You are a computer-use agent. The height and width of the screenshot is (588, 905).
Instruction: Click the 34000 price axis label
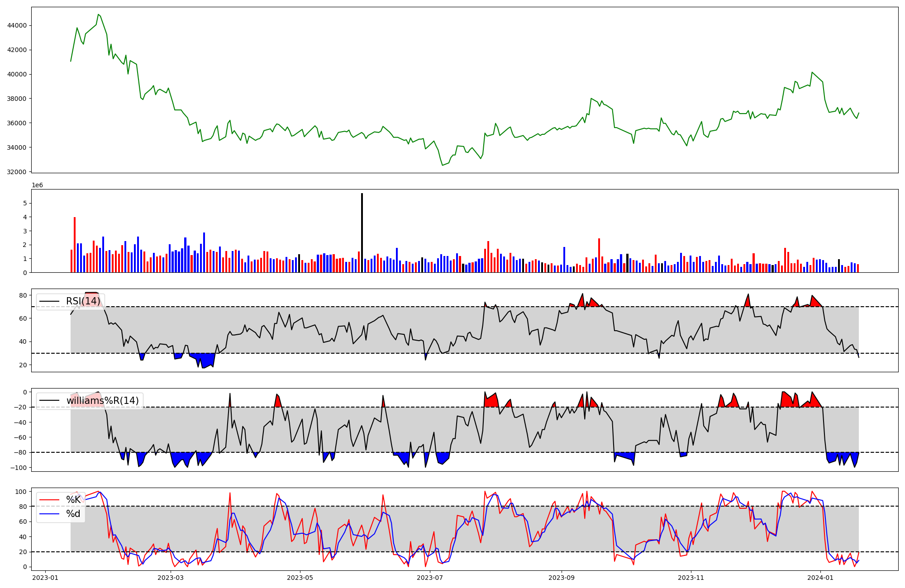click(x=17, y=147)
